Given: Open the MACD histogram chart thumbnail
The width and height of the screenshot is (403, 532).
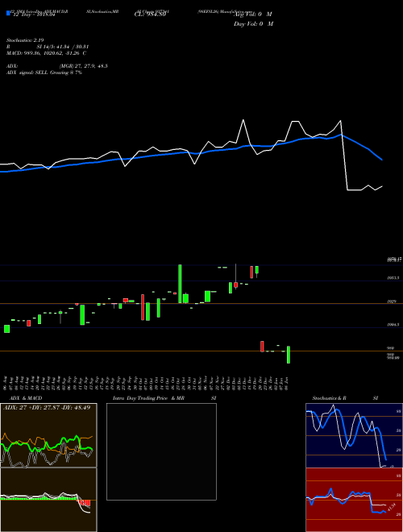Looking at the screenshot, I should point(48,500).
